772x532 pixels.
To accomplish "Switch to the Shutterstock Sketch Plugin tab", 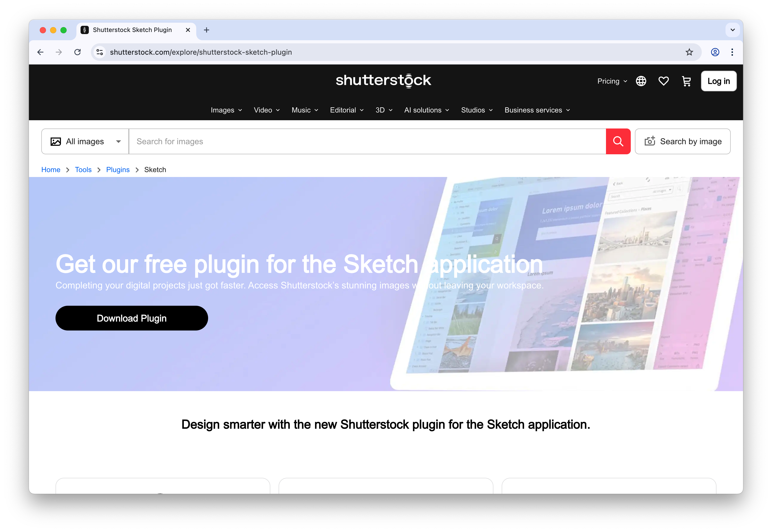I will (x=132, y=30).
